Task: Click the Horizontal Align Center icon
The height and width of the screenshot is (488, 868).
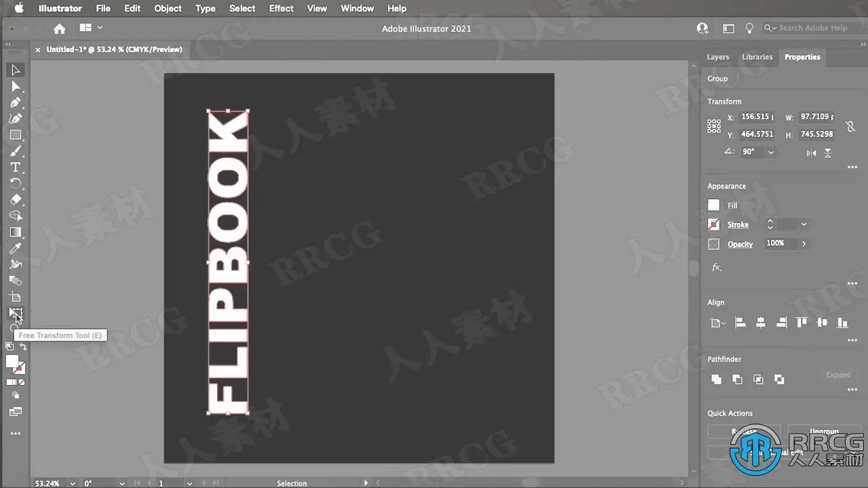Action: pyautogui.click(x=761, y=323)
